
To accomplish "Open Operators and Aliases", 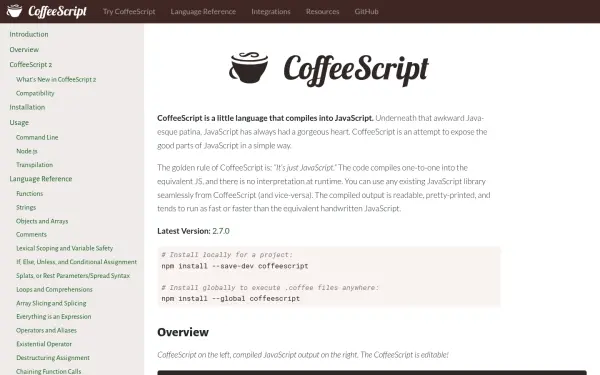I will pos(46,331).
